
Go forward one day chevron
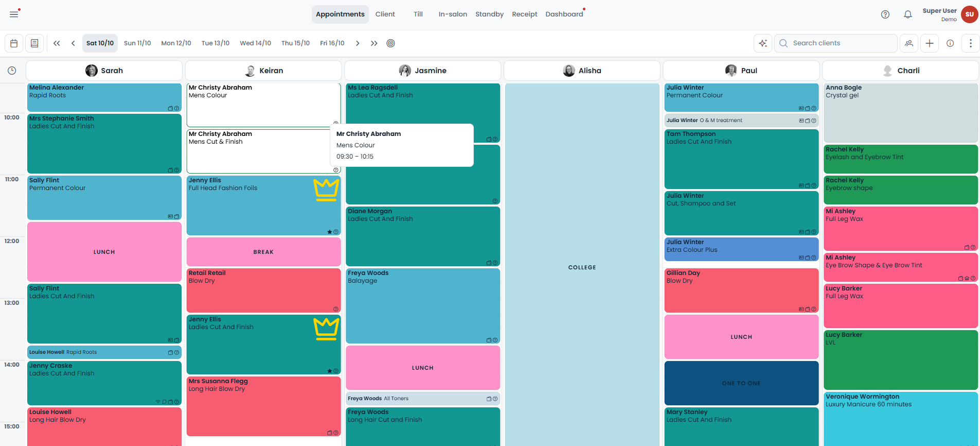click(x=358, y=43)
